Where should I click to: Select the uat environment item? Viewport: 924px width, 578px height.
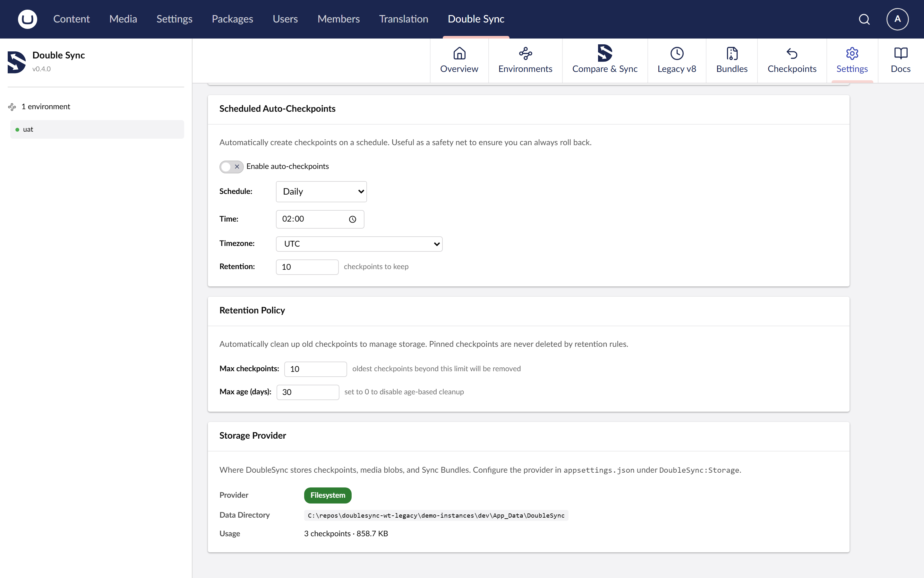tap(97, 130)
